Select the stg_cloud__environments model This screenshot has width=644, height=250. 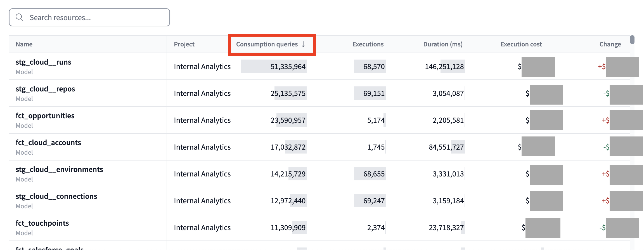pos(59,169)
